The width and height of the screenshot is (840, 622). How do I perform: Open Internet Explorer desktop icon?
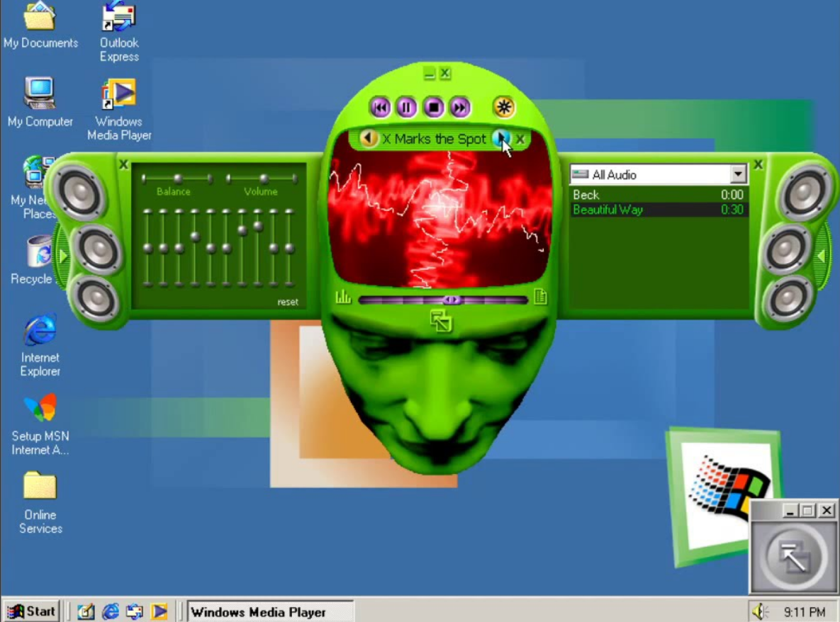(x=40, y=346)
